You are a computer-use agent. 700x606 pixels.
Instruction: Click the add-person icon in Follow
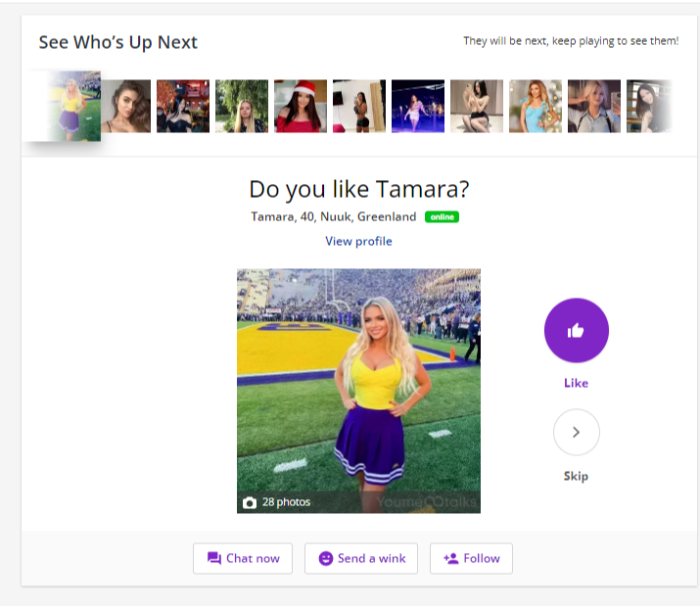[x=450, y=558]
